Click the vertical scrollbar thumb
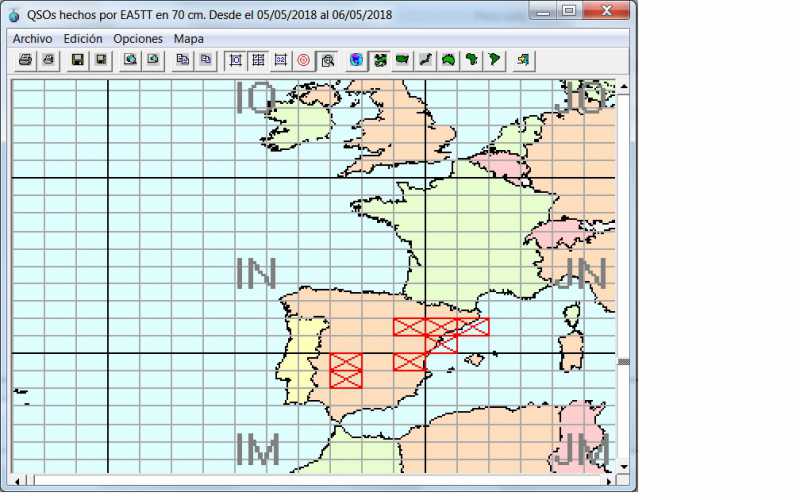 623,362
